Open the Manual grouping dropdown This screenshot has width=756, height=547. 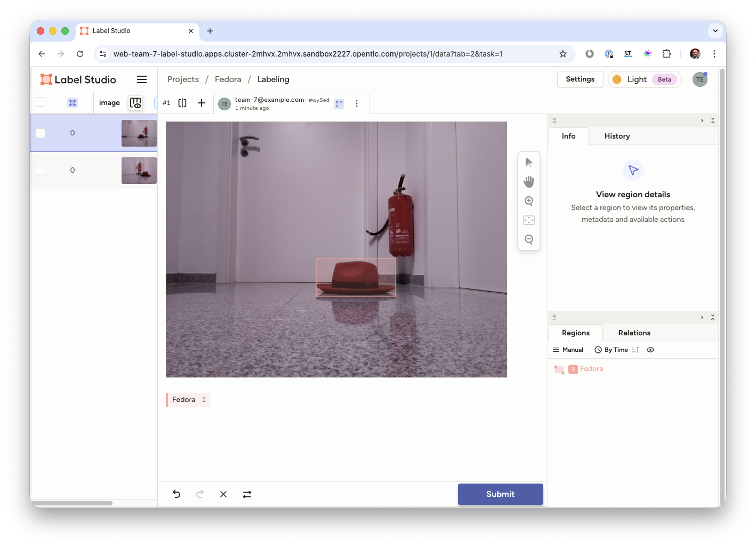coord(568,350)
